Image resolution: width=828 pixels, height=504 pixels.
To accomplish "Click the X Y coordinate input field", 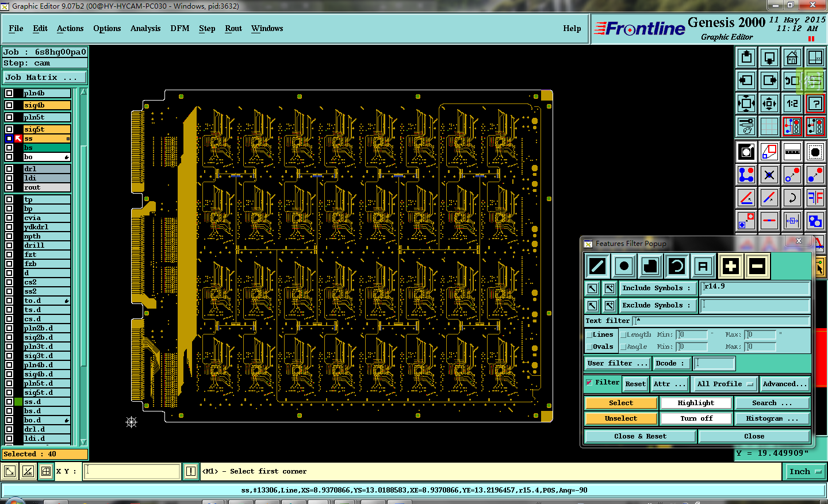I will [x=132, y=471].
